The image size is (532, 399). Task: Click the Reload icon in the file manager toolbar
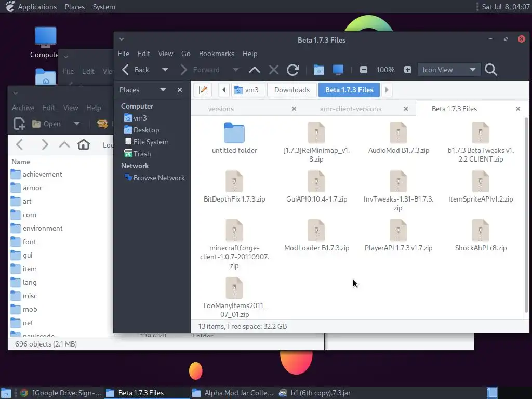click(292, 70)
